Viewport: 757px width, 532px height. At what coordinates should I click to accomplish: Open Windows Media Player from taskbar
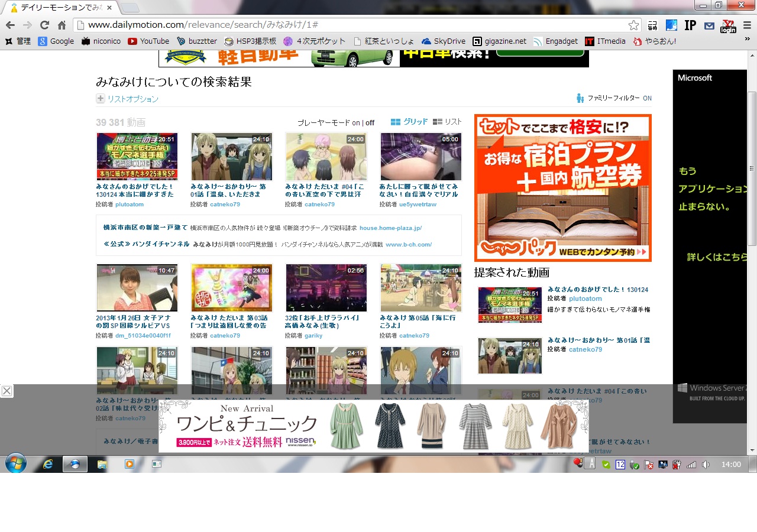click(130, 464)
